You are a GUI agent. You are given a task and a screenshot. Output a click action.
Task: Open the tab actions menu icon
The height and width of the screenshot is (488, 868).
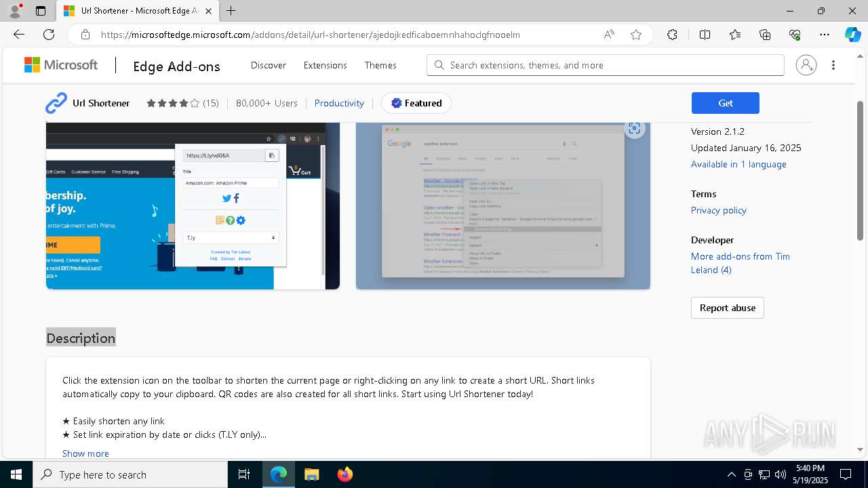(x=41, y=11)
